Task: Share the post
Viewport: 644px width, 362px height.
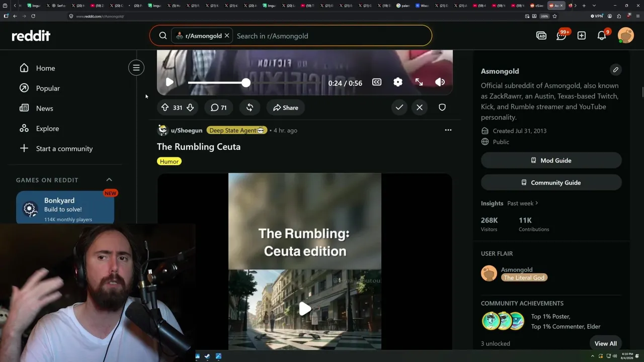Action: point(285,107)
